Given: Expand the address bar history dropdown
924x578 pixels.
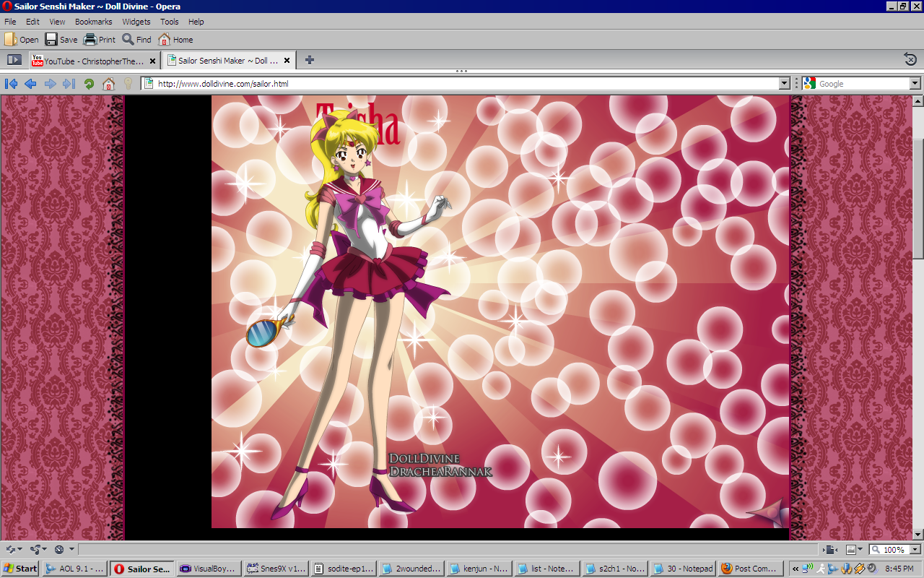Looking at the screenshot, I should click(785, 84).
